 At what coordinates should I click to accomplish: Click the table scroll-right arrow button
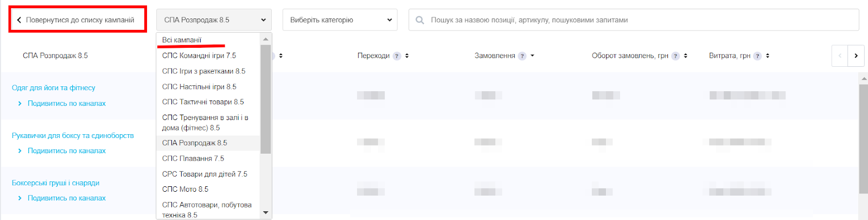[856, 55]
